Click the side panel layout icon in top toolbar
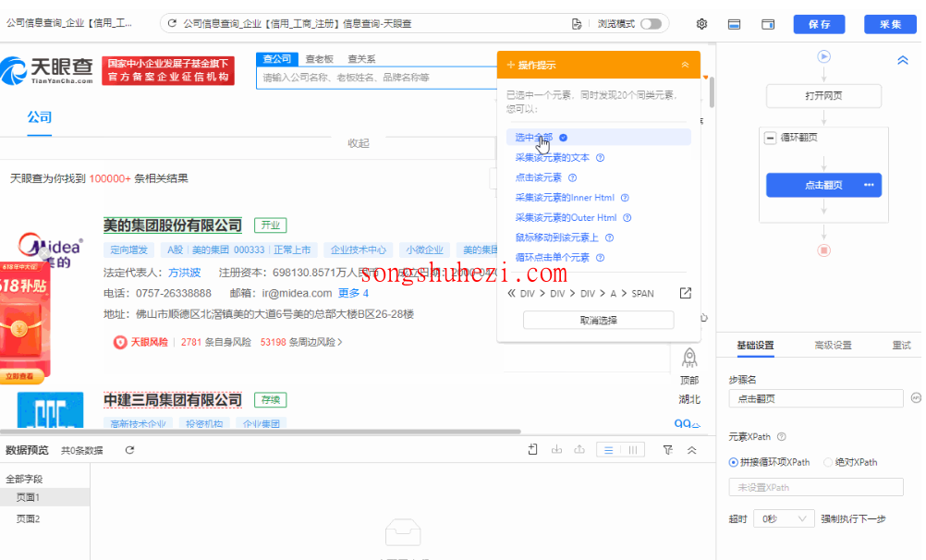 pyautogui.click(x=768, y=24)
